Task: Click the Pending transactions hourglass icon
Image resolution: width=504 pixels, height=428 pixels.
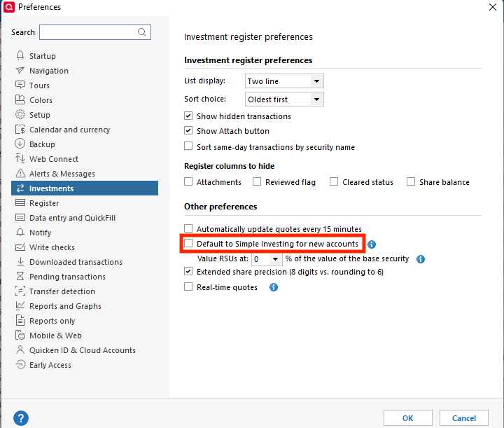Action: [20, 276]
